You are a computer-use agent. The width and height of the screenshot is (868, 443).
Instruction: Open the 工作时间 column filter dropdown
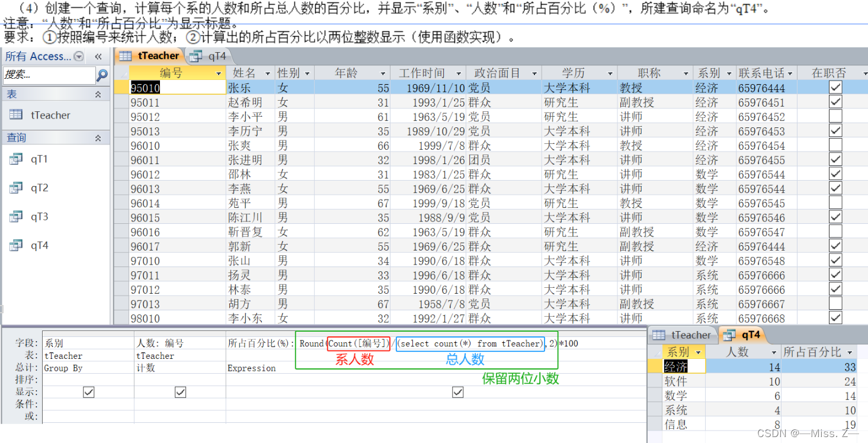pos(459,73)
